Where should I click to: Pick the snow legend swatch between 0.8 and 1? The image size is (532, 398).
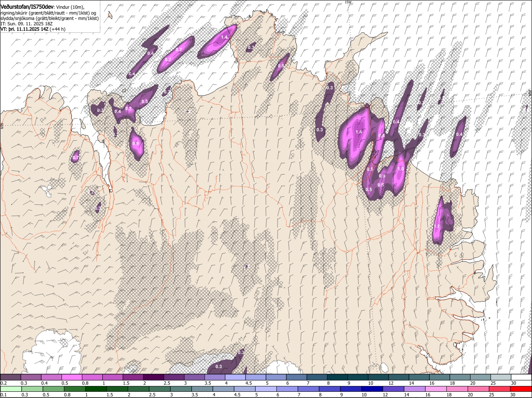coord(92,377)
